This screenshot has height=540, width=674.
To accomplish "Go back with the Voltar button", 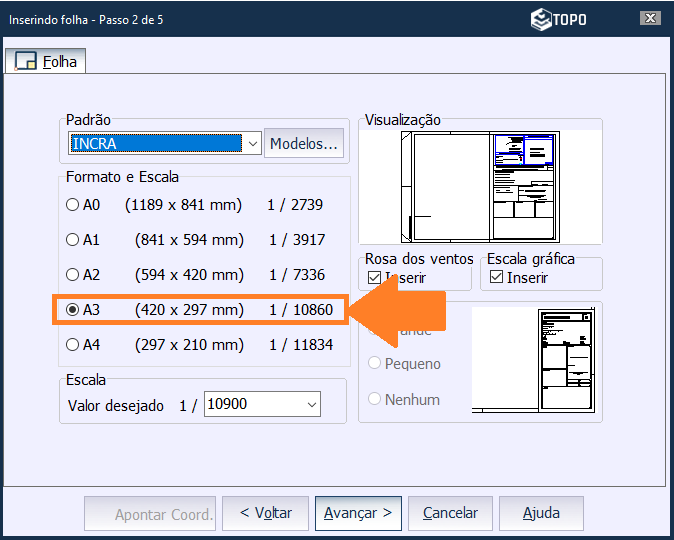I will click(x=265, y=513).
